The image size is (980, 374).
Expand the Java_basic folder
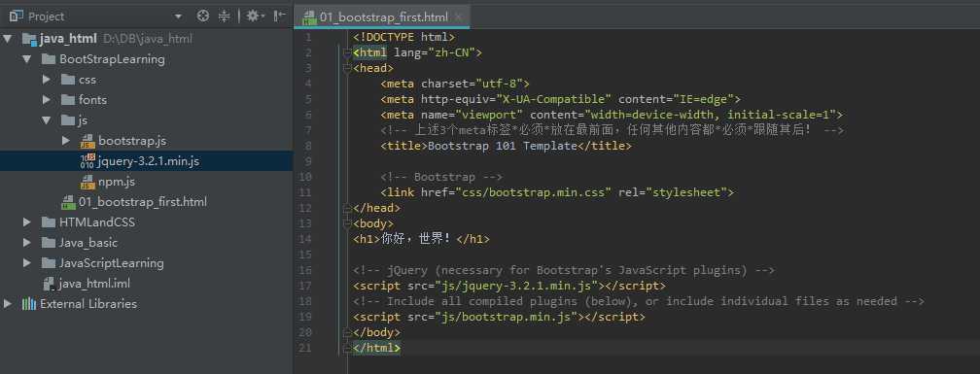[x=27, y=243]
